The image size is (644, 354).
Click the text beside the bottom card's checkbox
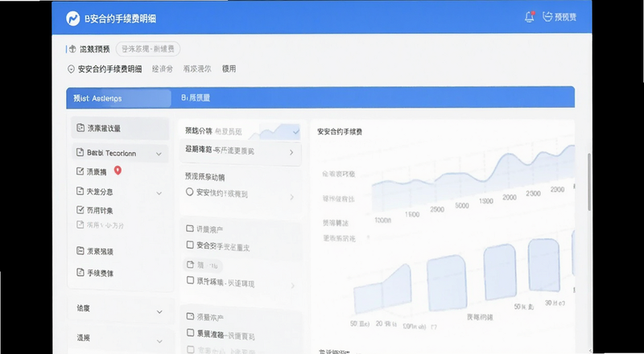pyautogui.click(x=225, y=335)
